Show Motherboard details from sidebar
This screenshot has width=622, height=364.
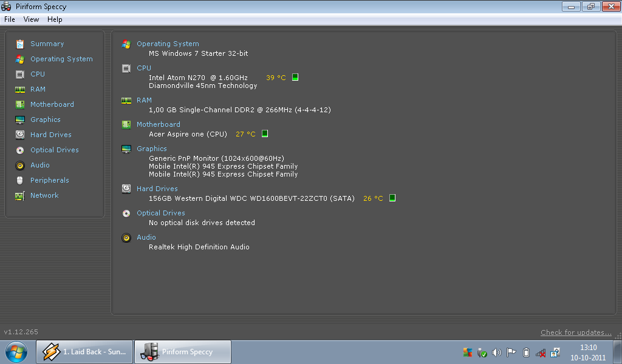tap(52, 104)
